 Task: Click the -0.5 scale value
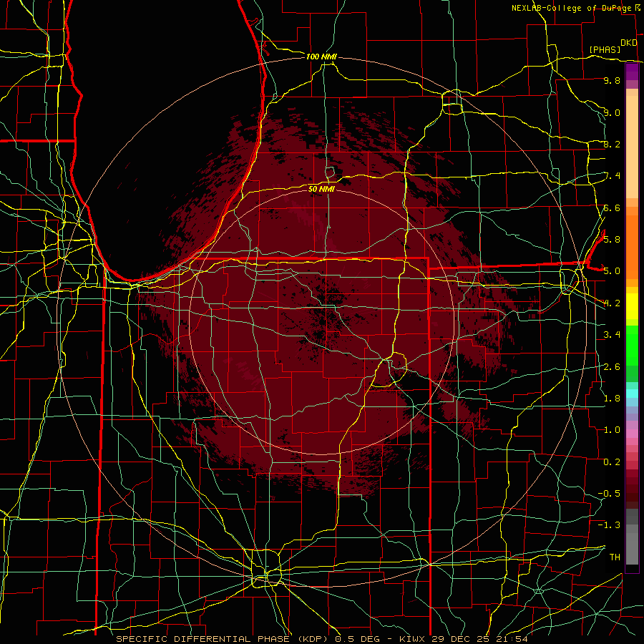pyautogui.click(x=609, y=494)
